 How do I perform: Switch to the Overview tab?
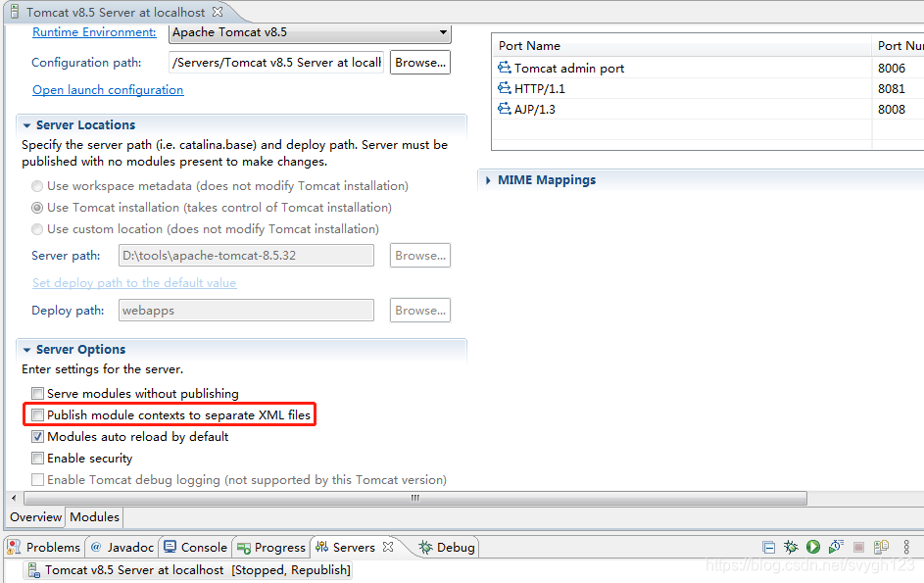click(x=35, y=517)
